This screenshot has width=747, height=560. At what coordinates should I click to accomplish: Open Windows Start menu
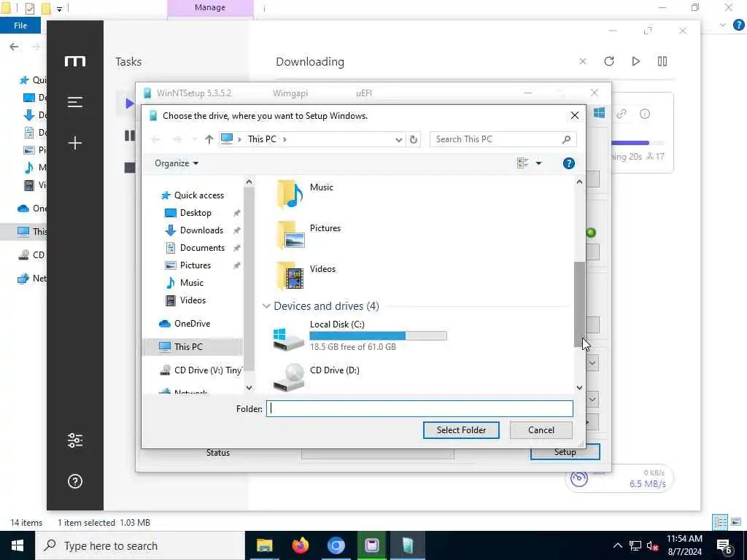[x=18, y=545]
